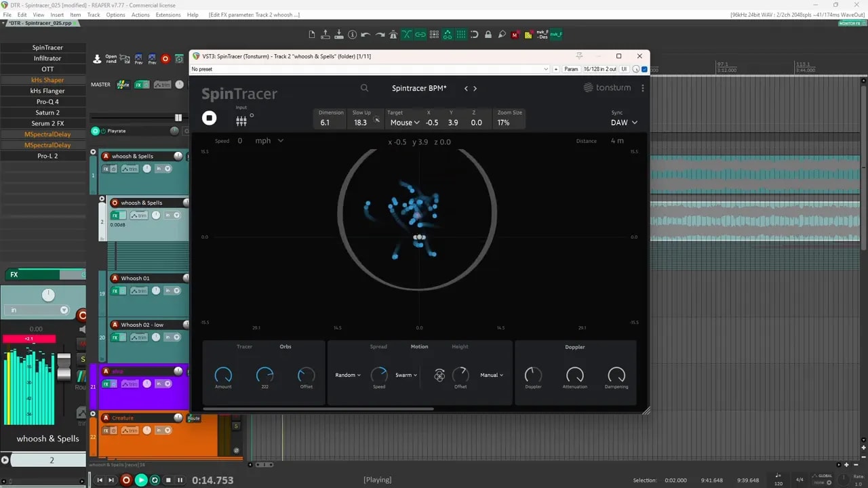Open the No preset dropdown

coord(370,69)
